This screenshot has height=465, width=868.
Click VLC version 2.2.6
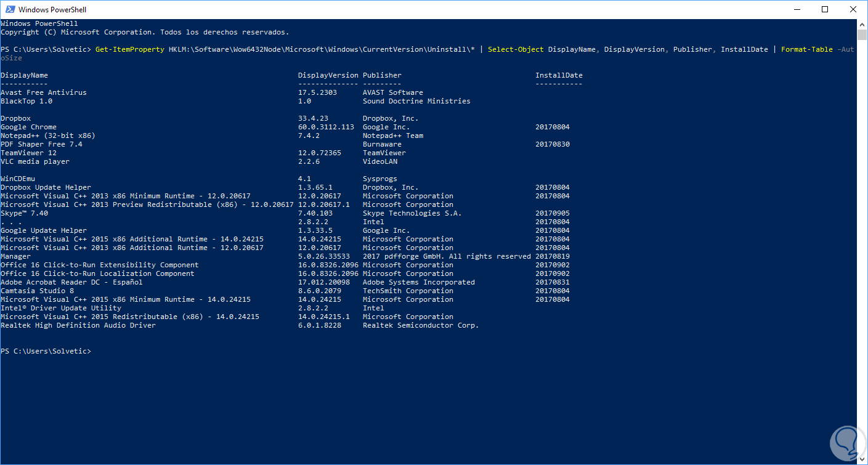(309, 161)
